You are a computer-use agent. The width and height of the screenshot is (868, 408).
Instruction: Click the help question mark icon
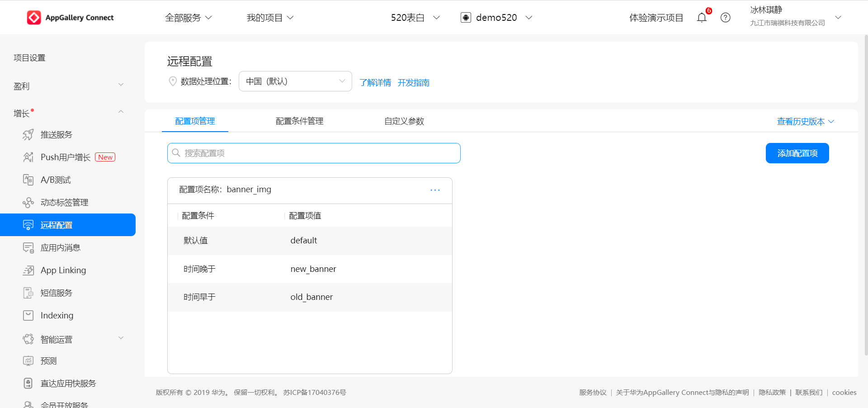tap(726, 18)
